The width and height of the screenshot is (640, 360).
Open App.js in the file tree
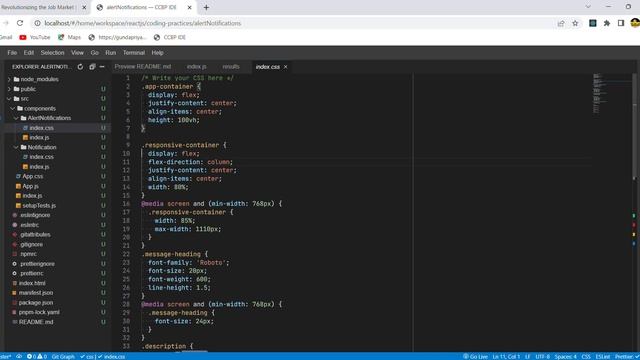click(31, 186)
